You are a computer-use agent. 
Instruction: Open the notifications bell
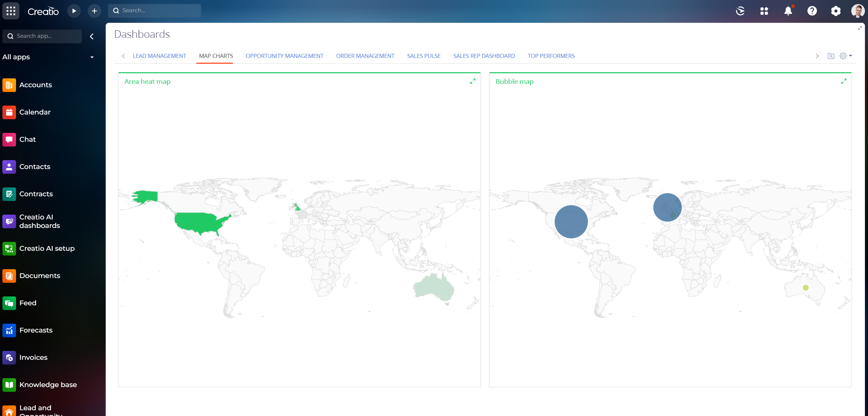pyautogui.click(x=788, y=11)
